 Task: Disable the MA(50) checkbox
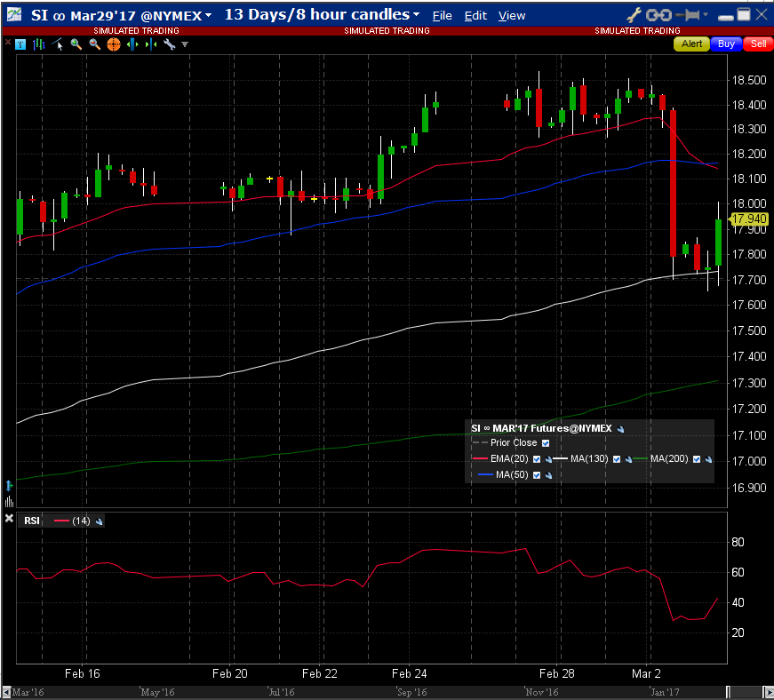point(537,475)
